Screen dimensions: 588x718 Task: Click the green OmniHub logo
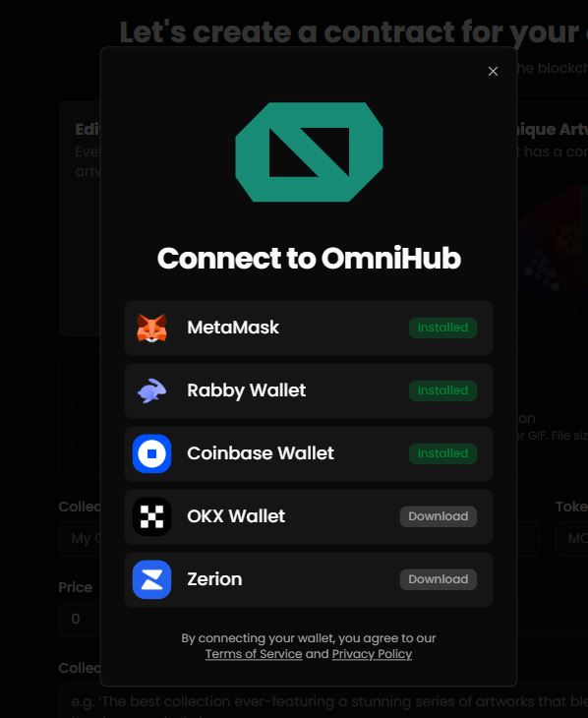tap(309, 152)
